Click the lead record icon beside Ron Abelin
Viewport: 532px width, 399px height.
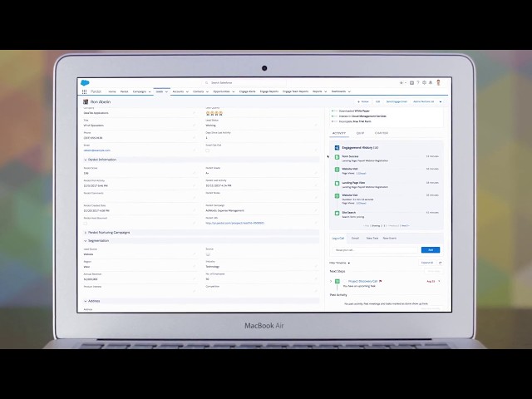(x=86, y=101)
